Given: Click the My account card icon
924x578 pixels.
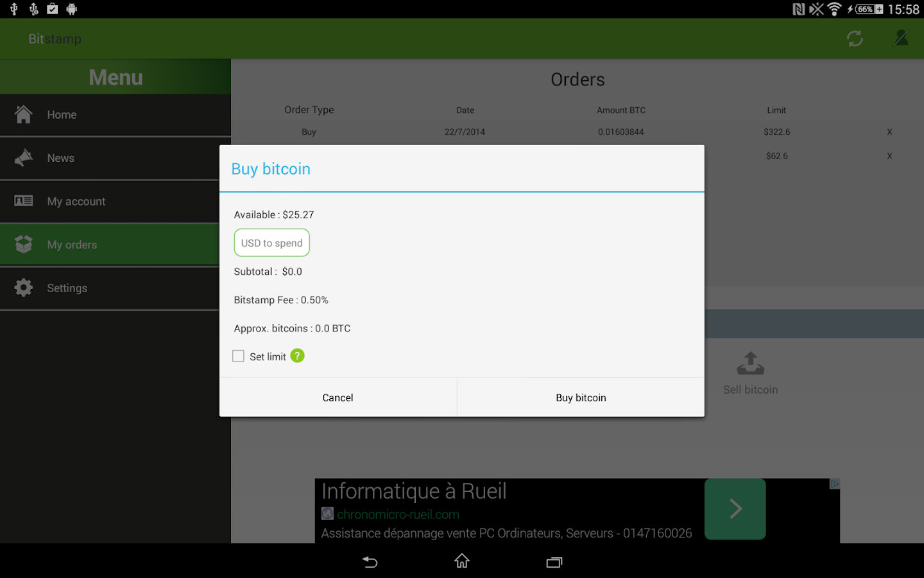Looking at the screenshot, I should tap(24, 201).
